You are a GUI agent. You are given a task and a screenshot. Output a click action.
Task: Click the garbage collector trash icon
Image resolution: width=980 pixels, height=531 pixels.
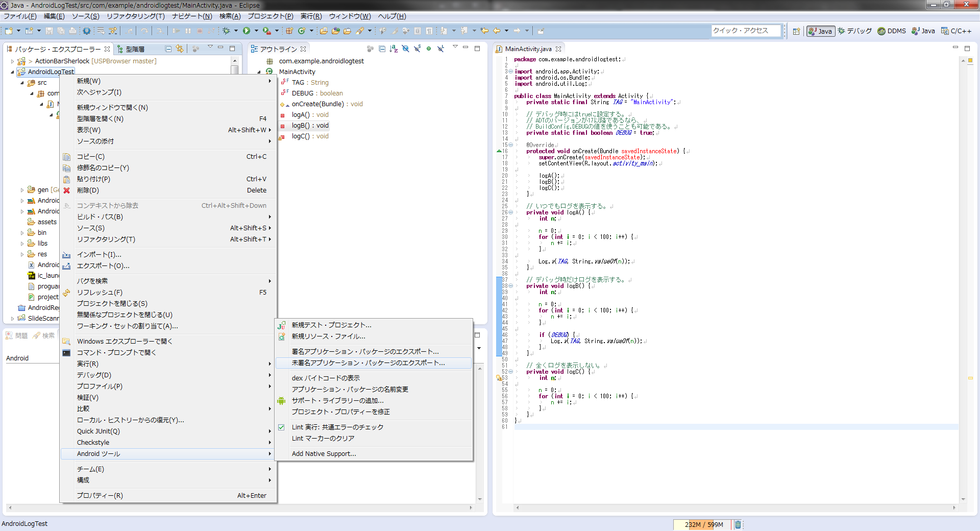click(x=738, y=524)
